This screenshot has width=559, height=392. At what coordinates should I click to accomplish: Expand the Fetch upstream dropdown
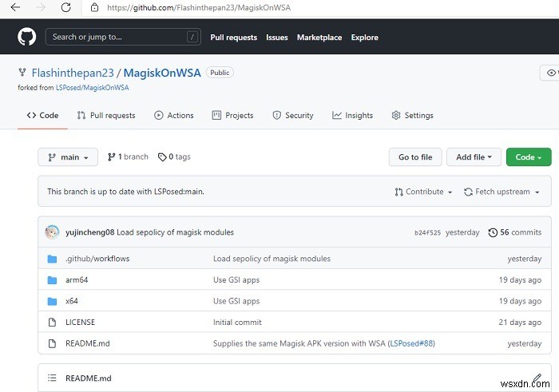point(502,192)
